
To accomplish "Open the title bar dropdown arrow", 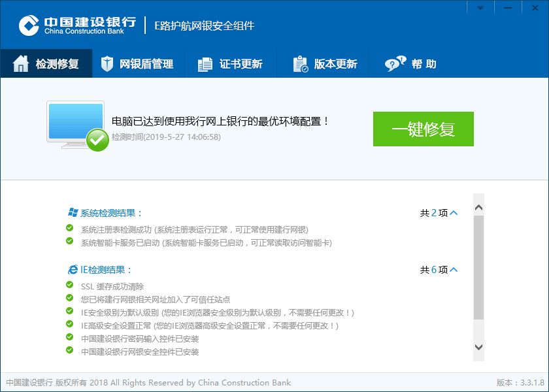I will point(480,7).
